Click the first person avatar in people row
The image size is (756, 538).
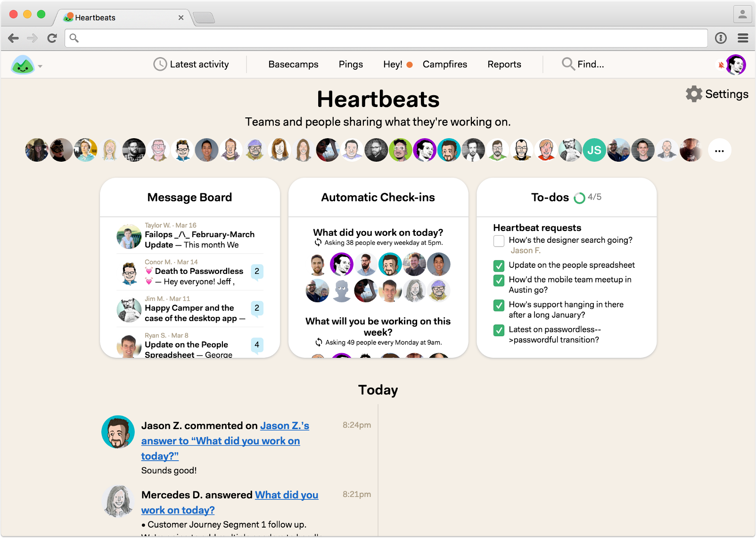37,150
